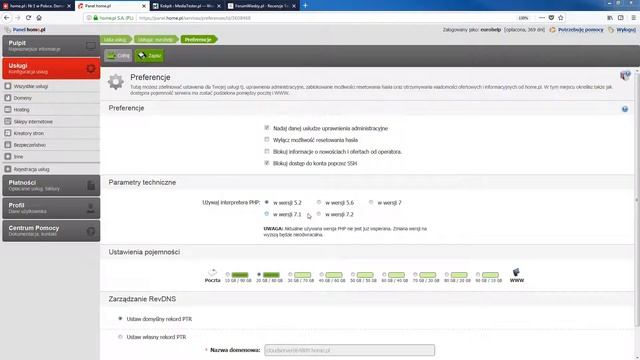The height and width of the screenshot is (360, 640).
Task: Open a new browser tab with plus
Action: pyautogui.click(x=305, y=6)
